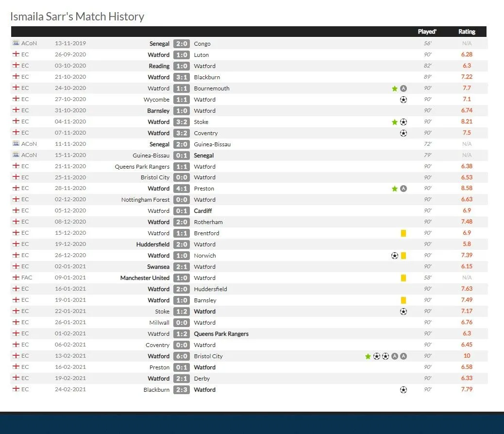Viewport: 504px width, 434px height.
Task: Click the star icon in the Bournemouth row
Action: tap(395, 88)
